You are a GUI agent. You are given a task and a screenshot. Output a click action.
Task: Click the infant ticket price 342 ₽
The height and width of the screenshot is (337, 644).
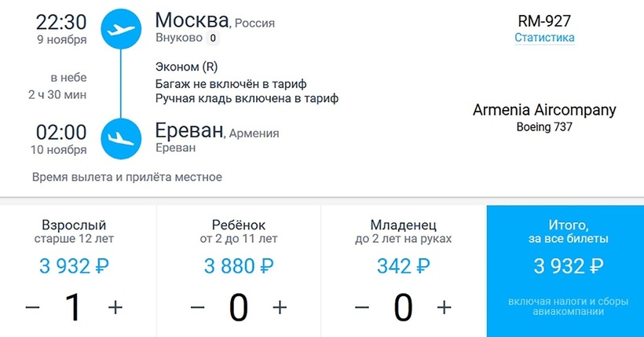pyautogui.click(x=403, y=266)
